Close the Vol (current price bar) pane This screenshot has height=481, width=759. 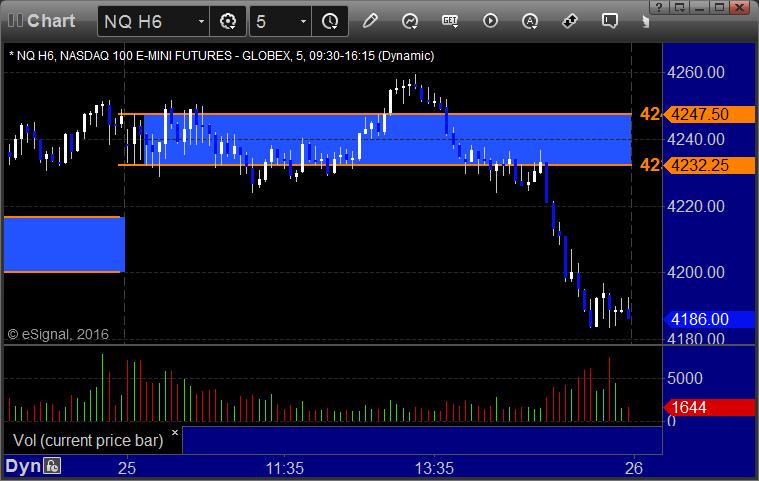(x=175, y=432)
